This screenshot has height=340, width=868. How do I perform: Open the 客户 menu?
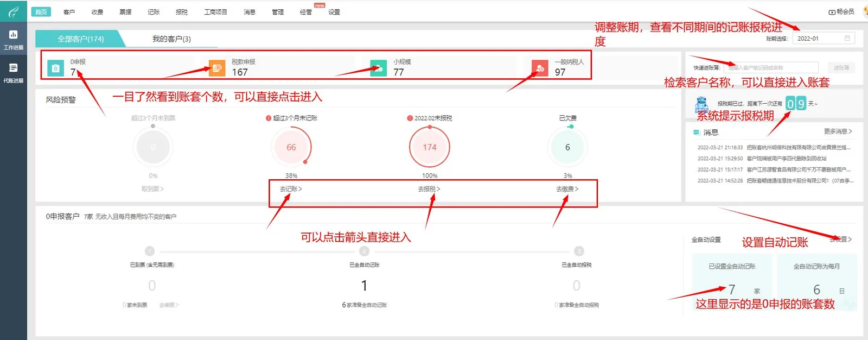[69, 12]
